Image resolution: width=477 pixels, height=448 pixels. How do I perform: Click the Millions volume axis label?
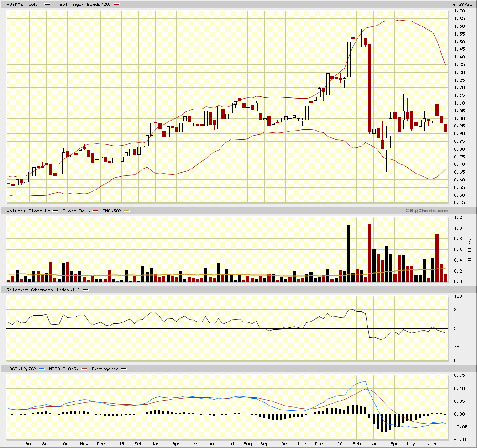(469, 249)
